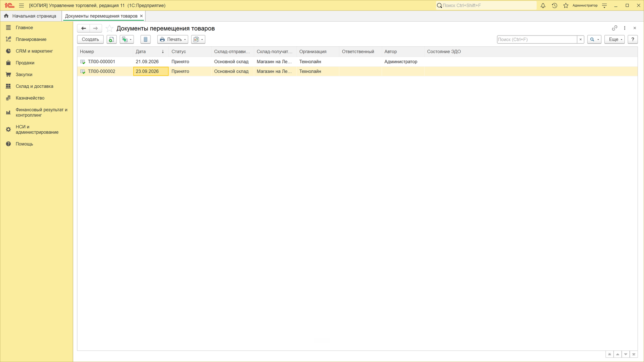The width and height of the screenshot is (644, 362).
Task: Click the Администратор author cell
Action: (x=403, y=62)
